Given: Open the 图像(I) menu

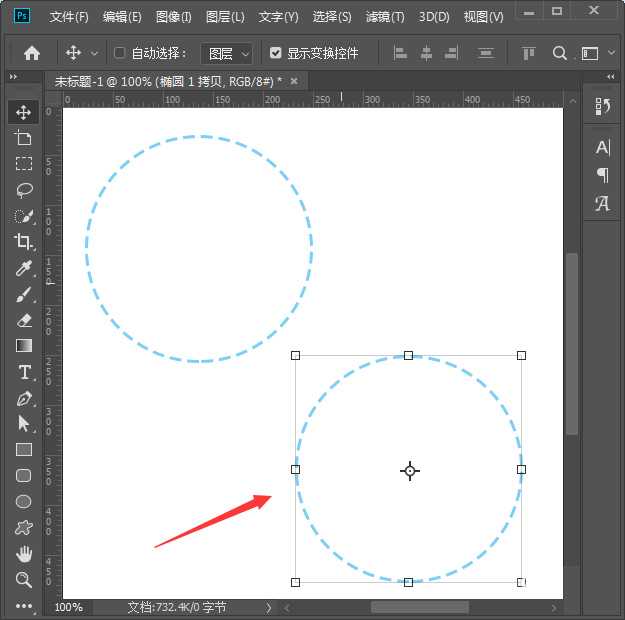Looking at the screenshot, I should (x=173, y=17).
